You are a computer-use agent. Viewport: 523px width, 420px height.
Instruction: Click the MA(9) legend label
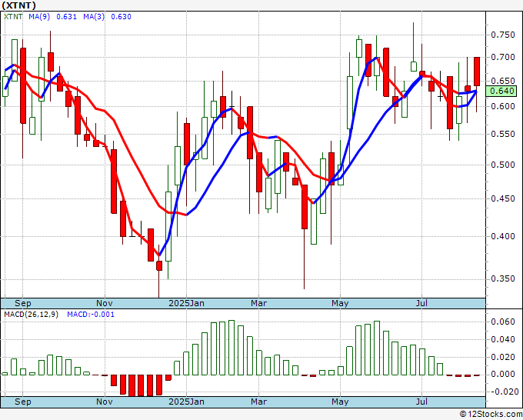point(39,17)
